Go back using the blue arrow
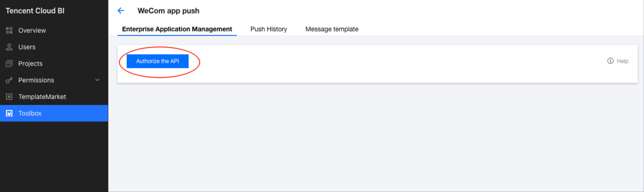The width and height of the screenshot is (644, 192). tap(121, 11)
